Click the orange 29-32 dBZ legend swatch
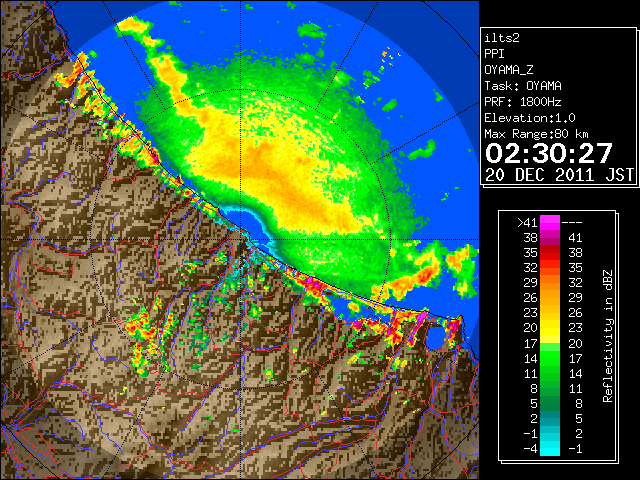This screenshot has width=640, height=480. 550,283
